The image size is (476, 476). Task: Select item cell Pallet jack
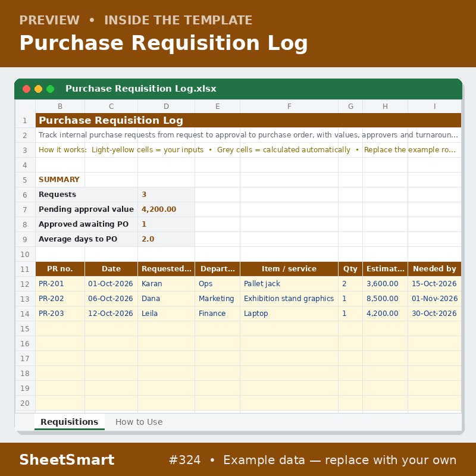[289, 284]
